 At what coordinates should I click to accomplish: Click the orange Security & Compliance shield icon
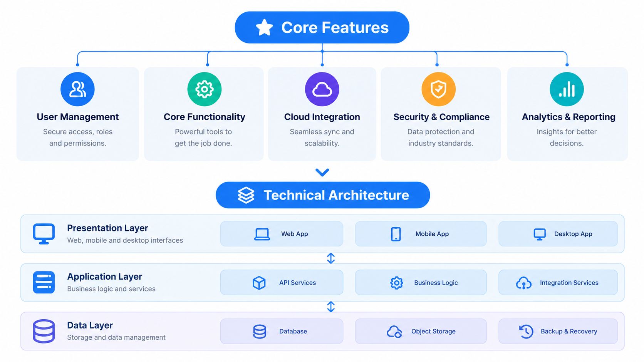coord(438,89)
